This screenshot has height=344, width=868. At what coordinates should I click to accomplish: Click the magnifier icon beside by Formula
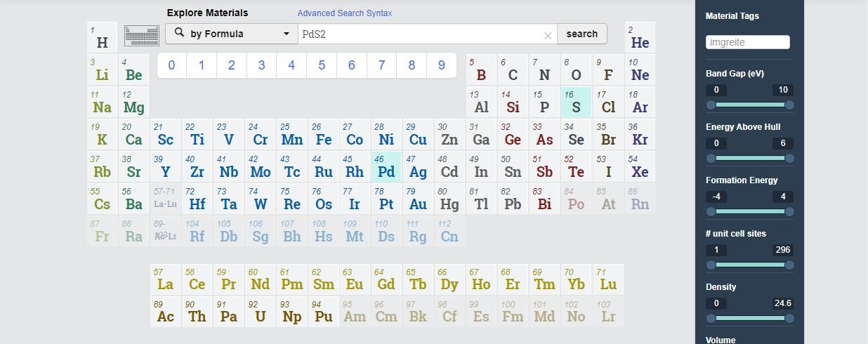180,33
